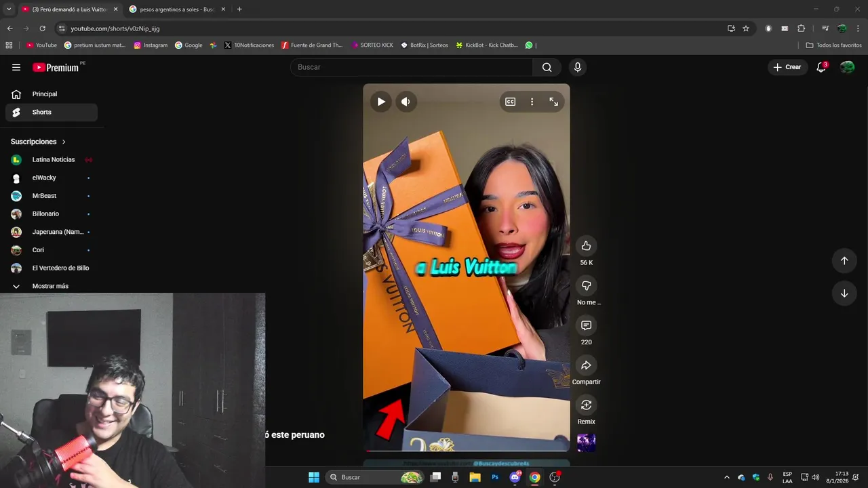
Task: Open the Instagram bookmark
Action: tap(151, 45)
